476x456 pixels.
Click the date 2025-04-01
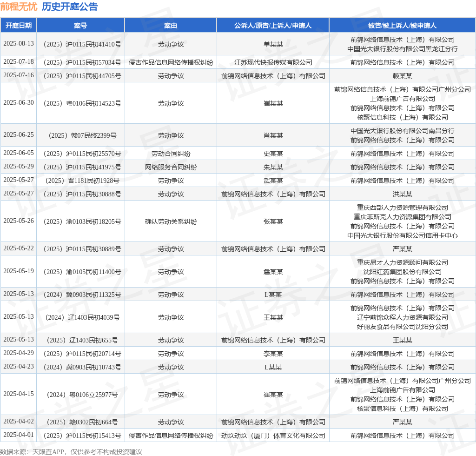pos(19,435)
